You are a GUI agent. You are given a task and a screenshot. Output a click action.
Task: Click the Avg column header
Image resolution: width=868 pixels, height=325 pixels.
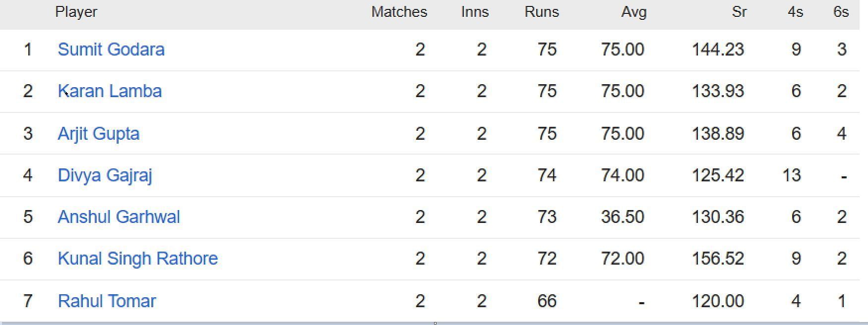[x=634, y=12]
